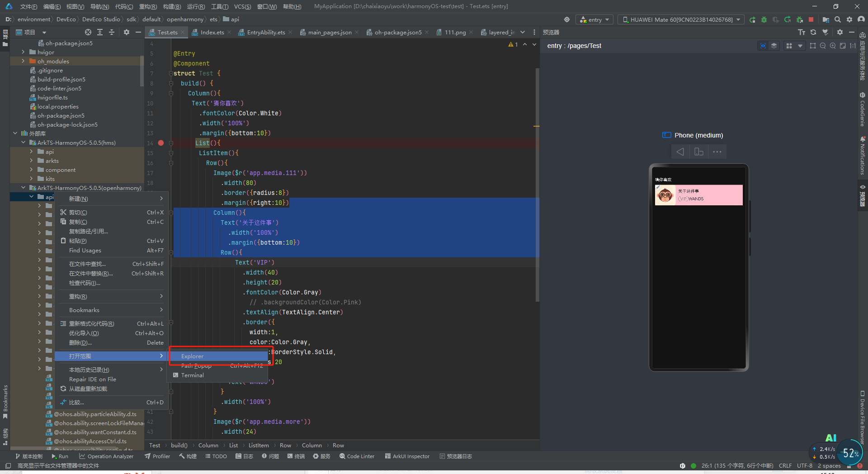Select Find Usages in context menu
The width and height of the screenshot is (868, 474).
point(112,251)
